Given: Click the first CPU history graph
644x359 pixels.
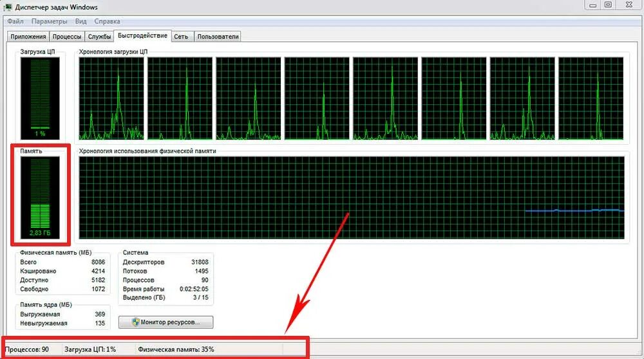Looking at the screenshot, I should [x=111, y=98].
